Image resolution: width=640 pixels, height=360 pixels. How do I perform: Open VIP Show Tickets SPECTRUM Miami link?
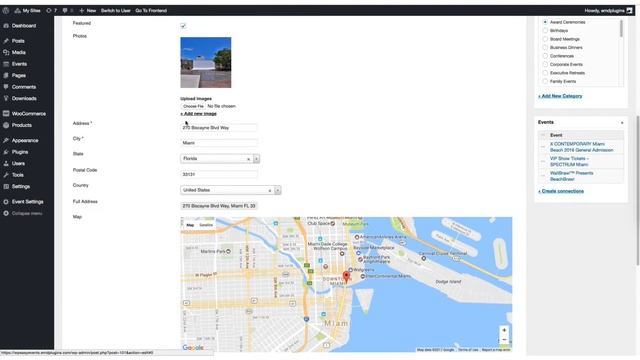coord(569,161)
